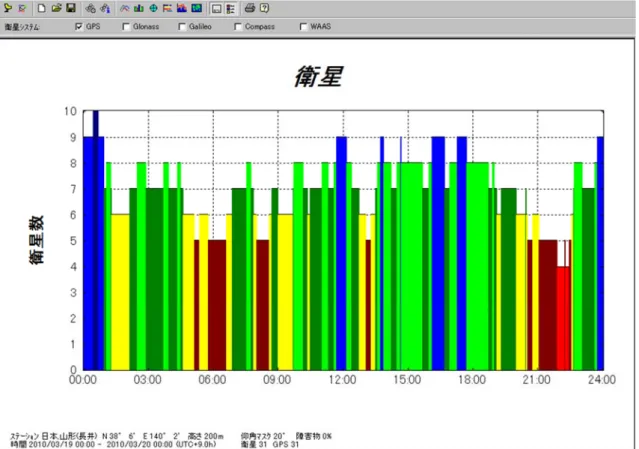Image resolution: width=639 pixels, height=449 pixels.
Task: Enable the Glonass checkbox
Action: click(x=126, y=26)
